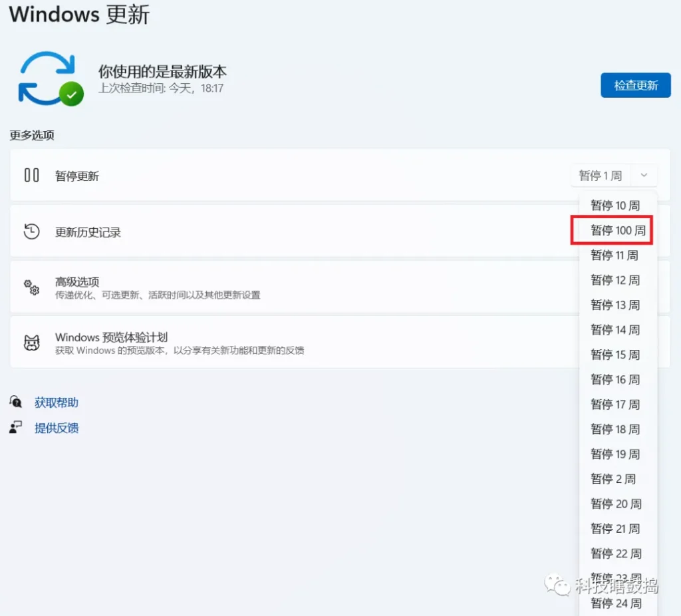This screenshot has height=616, width=681.
Task: Click the get help icon
Action: tap(16, 402)
